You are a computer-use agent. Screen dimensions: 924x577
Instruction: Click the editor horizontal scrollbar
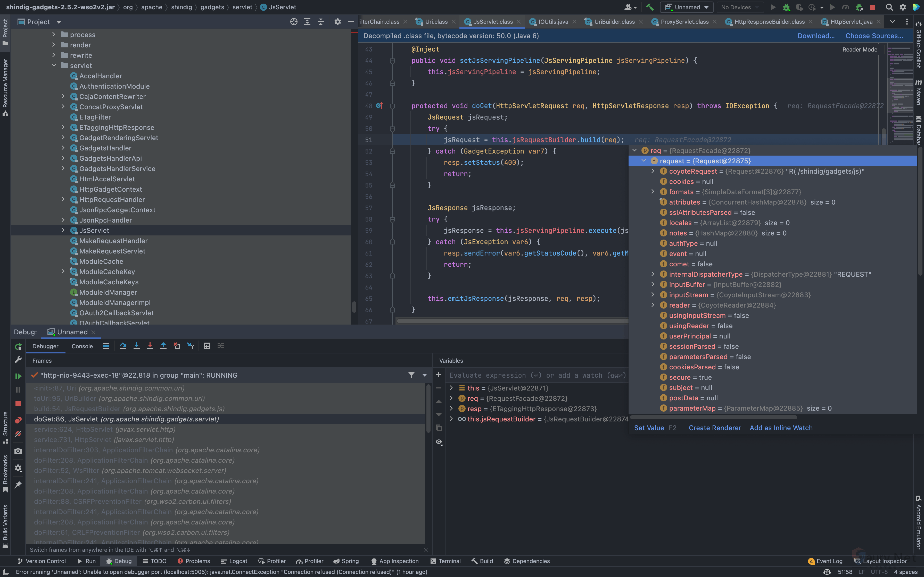point(512,321)
